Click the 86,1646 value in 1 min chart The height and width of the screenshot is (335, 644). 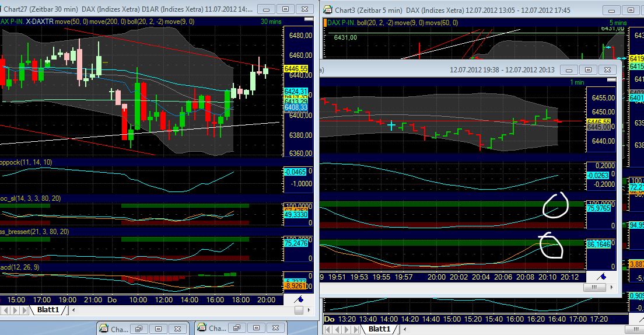(598, 244)
